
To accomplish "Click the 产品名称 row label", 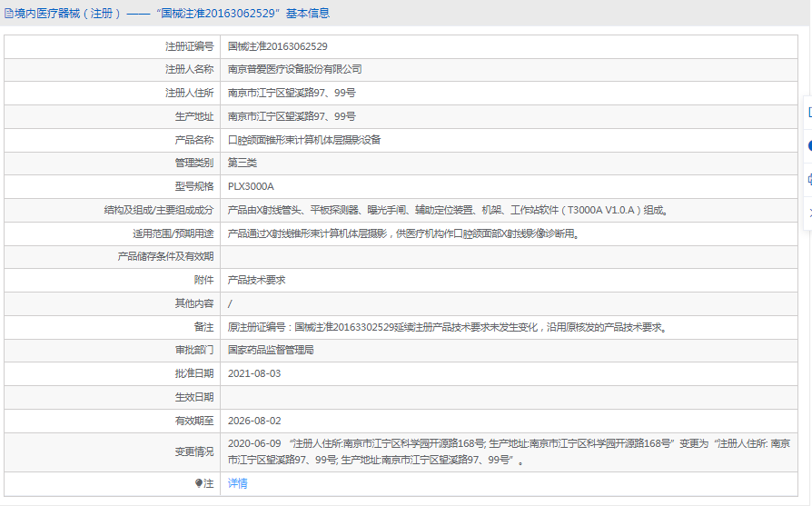I will [x=194, y=140].
